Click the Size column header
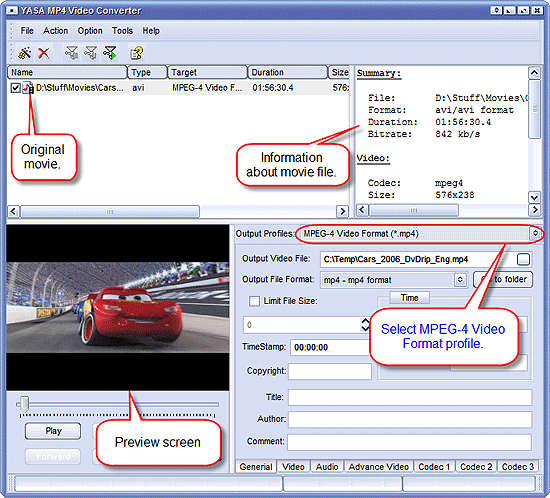550x498 pixels. 339,72
